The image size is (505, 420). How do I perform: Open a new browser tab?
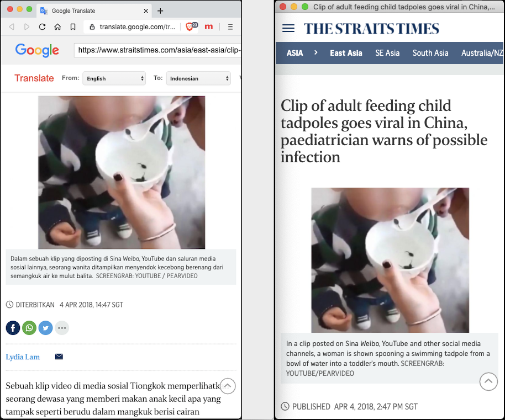pos(160,11)
